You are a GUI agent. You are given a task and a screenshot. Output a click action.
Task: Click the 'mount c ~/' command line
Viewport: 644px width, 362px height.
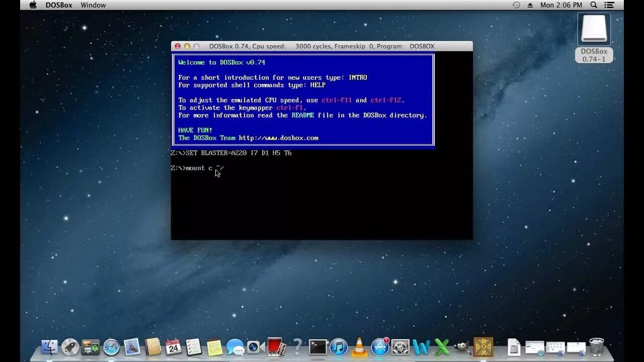click(x=197, y=168)
